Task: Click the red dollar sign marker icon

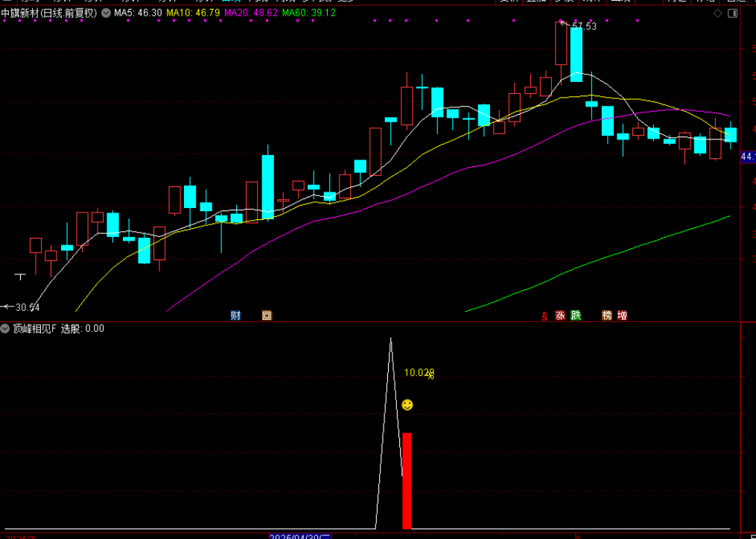Action: (544, 315)
